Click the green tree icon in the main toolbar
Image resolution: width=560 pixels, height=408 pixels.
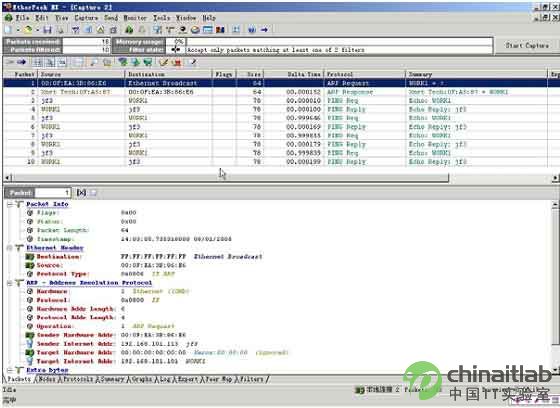click(x=129, y=30)
